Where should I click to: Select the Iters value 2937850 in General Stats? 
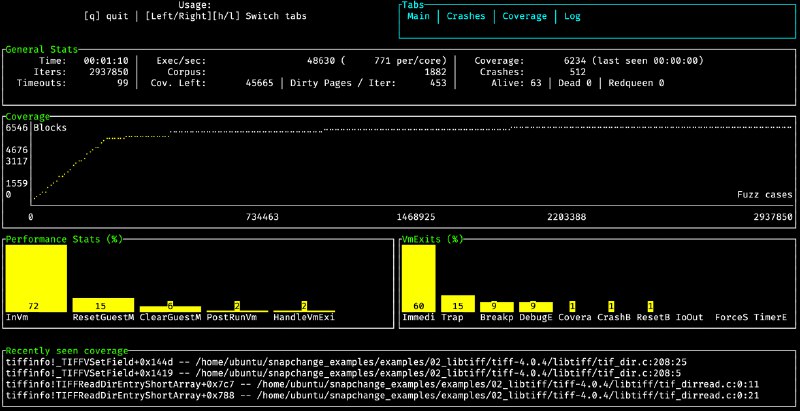click(x=109, y=72)
